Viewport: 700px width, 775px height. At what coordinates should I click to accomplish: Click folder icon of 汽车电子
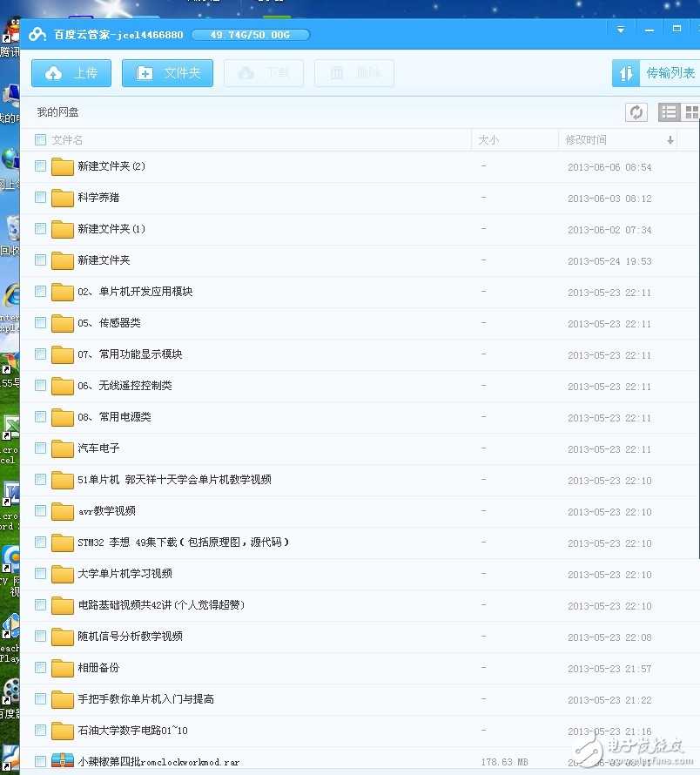(63, 448)
